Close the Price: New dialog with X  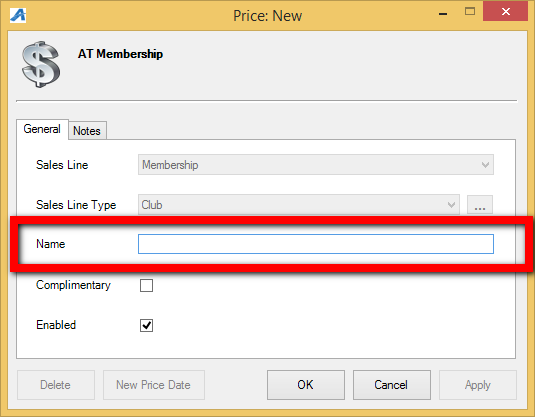pos(505,11)
